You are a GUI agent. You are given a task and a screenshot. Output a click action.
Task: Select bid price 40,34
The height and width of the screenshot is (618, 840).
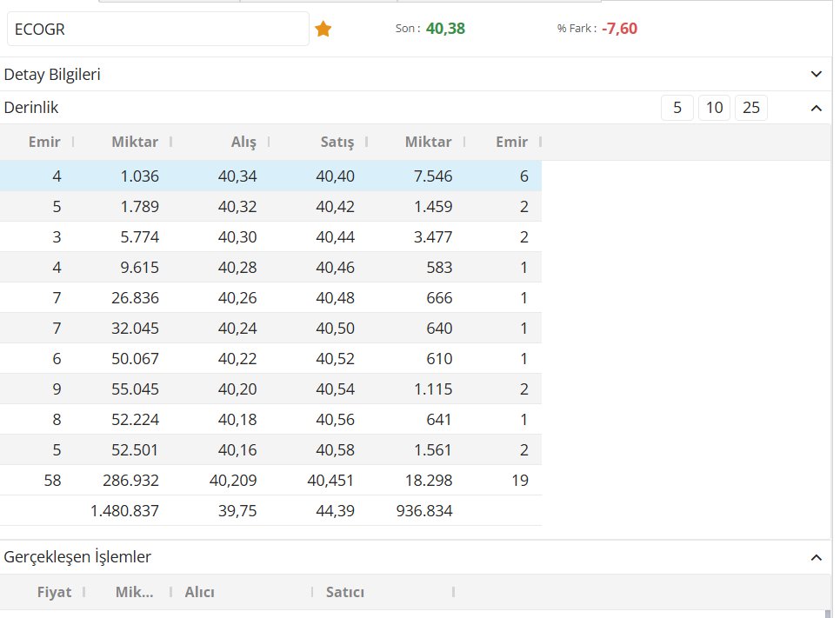pos(237,176)
